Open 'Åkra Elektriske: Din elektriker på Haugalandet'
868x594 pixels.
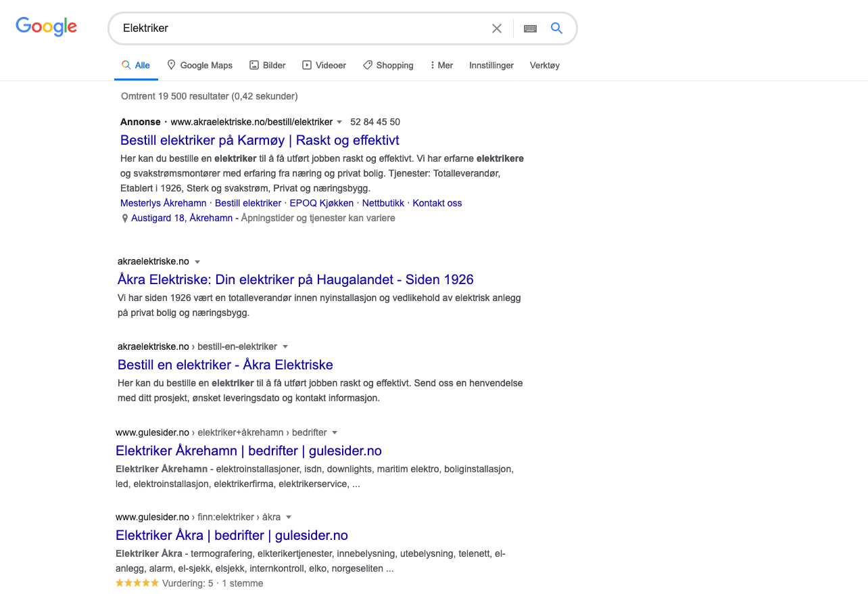pos(295,279)
